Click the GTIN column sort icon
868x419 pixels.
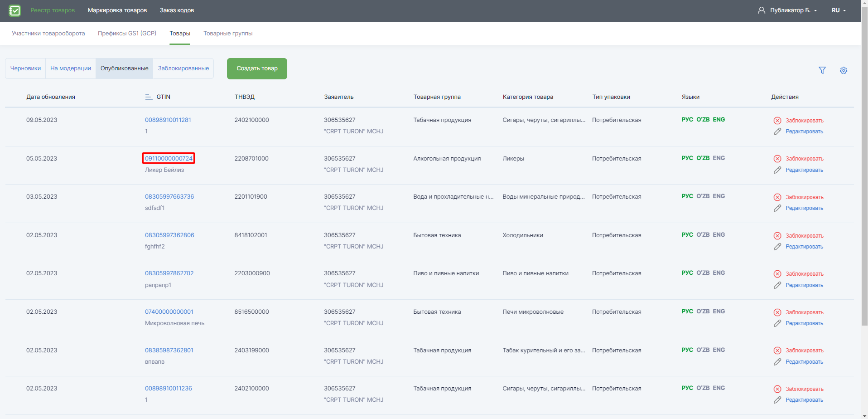coord(149,97)
